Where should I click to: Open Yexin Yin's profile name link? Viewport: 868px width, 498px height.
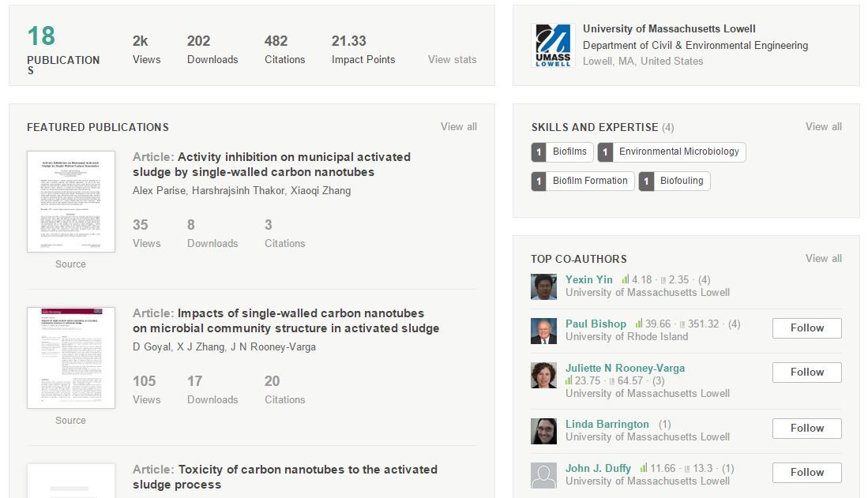tap(589, 279)
